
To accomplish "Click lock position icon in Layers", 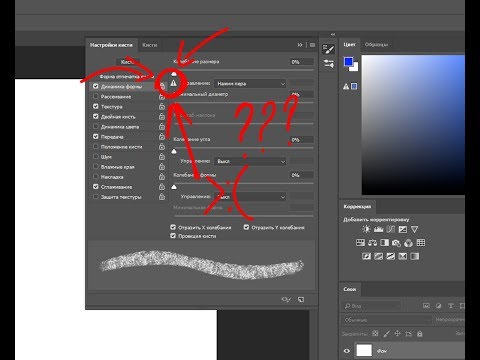I will click(397, 333).
